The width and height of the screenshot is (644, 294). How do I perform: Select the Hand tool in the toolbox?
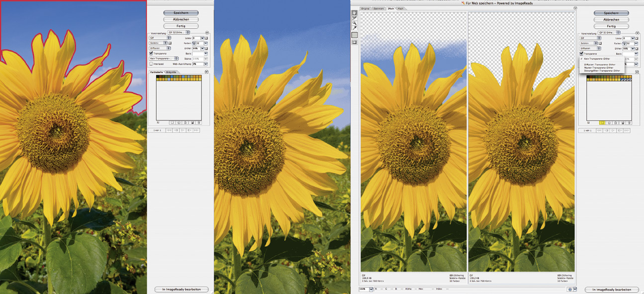point(355,13)
